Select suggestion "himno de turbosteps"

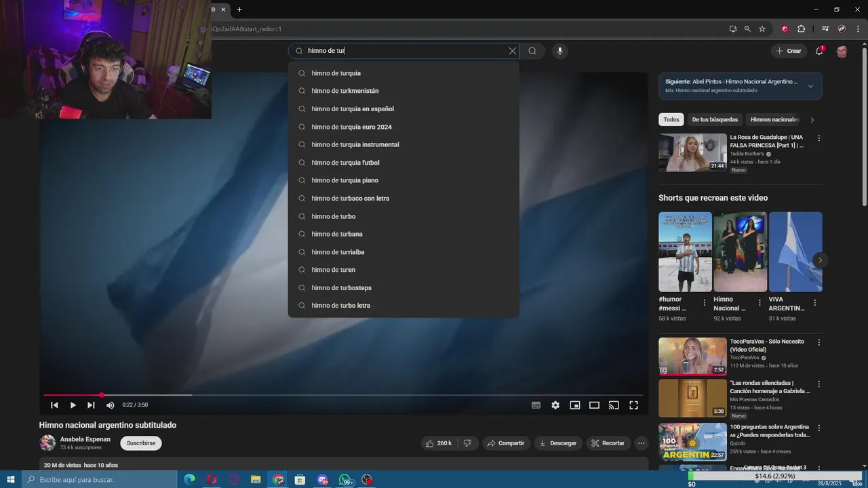[x=403, y=287]
